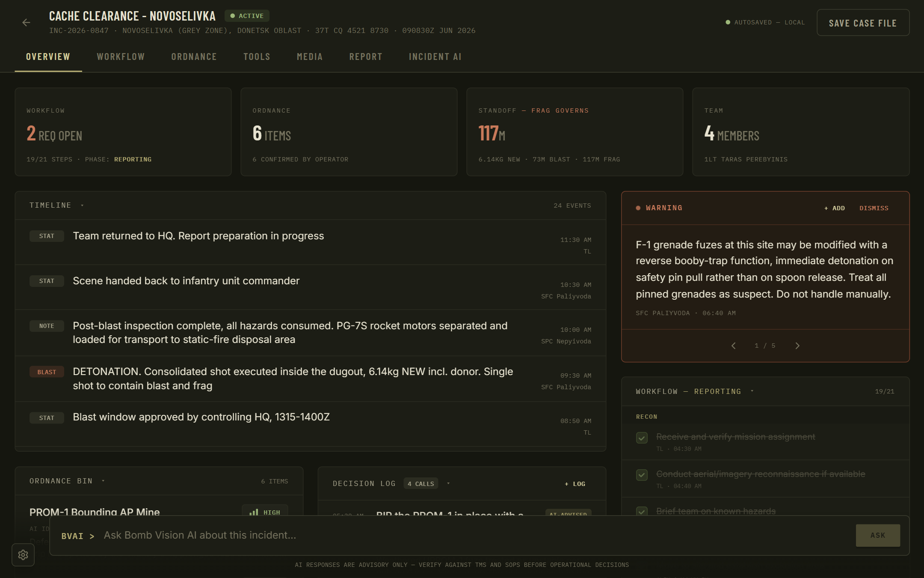Click the RECON section heading

(x=646, y=417)
